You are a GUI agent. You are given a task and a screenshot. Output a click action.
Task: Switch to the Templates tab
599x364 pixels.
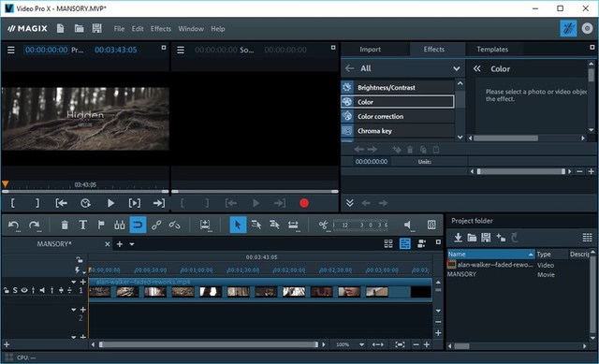[x=492, y=50]
